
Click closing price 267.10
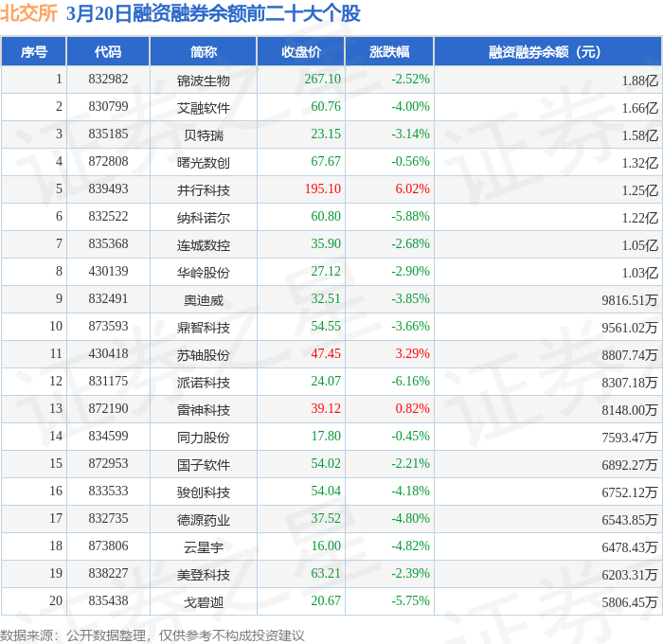click(x=323, y=79)
